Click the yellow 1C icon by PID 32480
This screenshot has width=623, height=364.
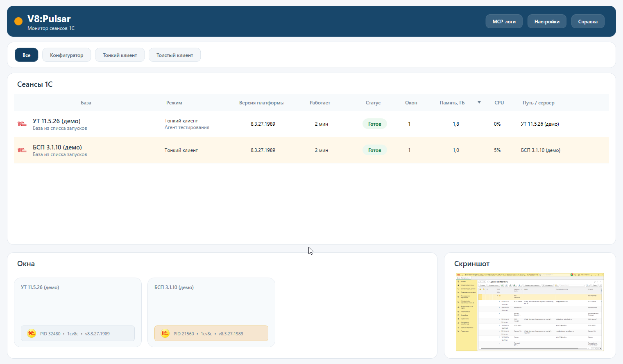click(32, 333)
